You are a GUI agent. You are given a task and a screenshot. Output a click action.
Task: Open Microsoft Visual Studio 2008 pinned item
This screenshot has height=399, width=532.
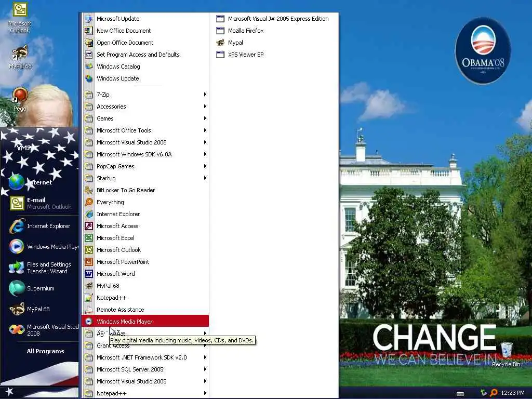click(44, 330)
